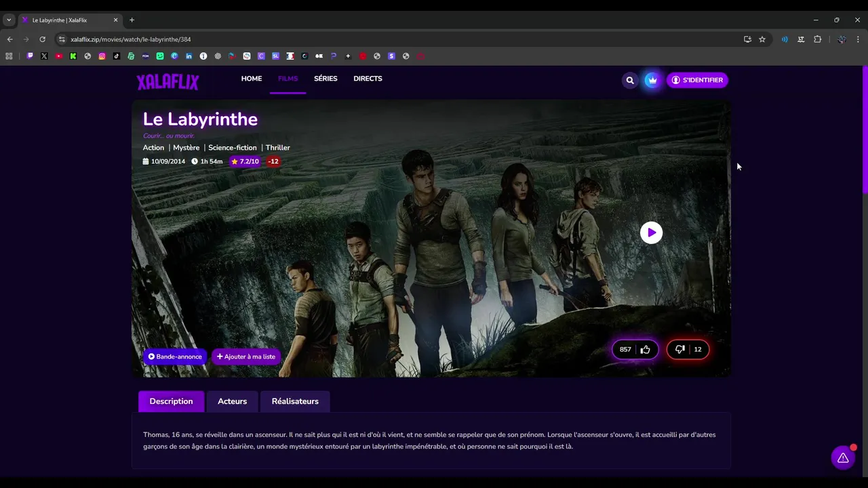Click the large play button on the poster
The height and width of the screenshot is (488, 868).
[x=651, y=232]
